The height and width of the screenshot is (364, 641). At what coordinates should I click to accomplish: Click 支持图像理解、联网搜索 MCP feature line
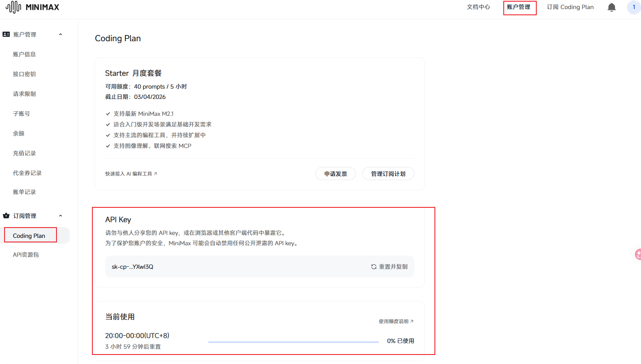pyautogui.click(x=153, y=146)
